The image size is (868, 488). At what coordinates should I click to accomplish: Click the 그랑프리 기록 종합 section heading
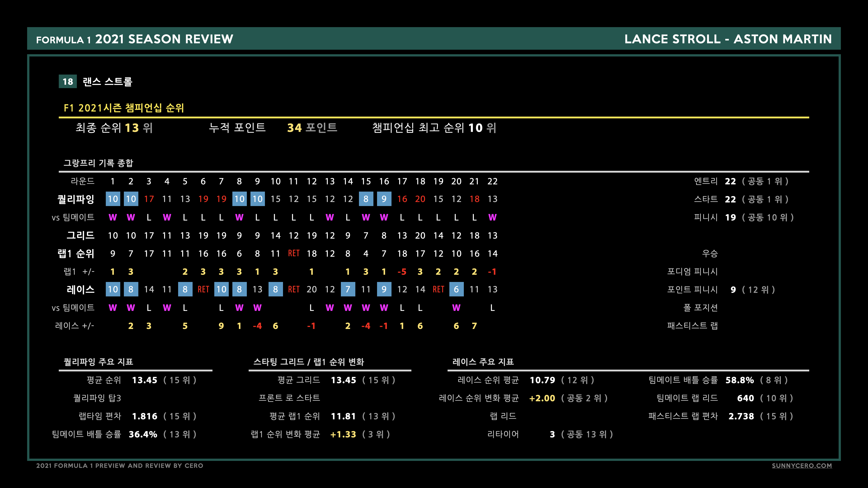98,163
